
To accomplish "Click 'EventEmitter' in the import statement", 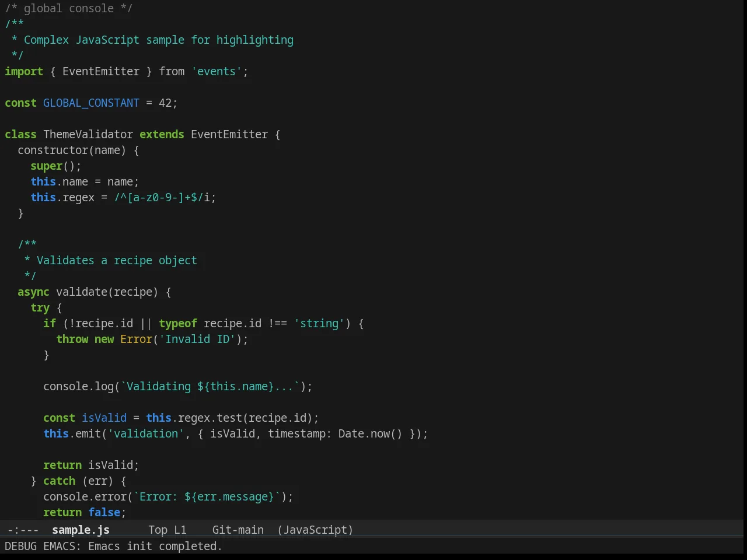I will (x=101, y=71).
